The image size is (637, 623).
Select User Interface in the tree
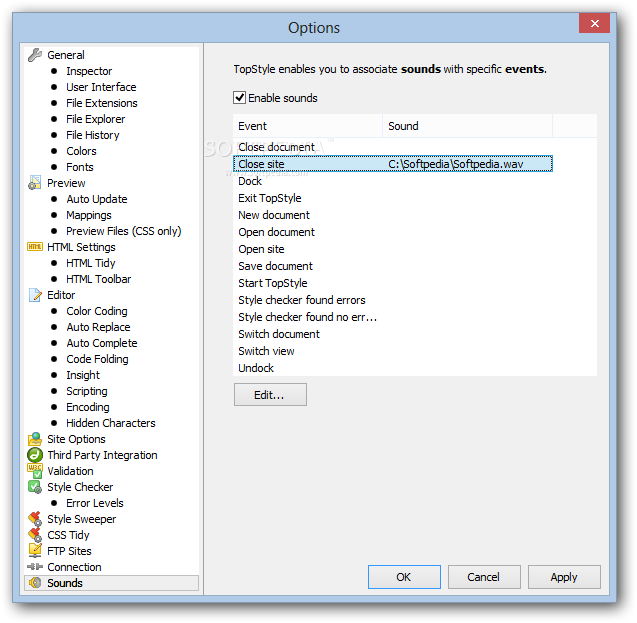click(x=101, y=87)
